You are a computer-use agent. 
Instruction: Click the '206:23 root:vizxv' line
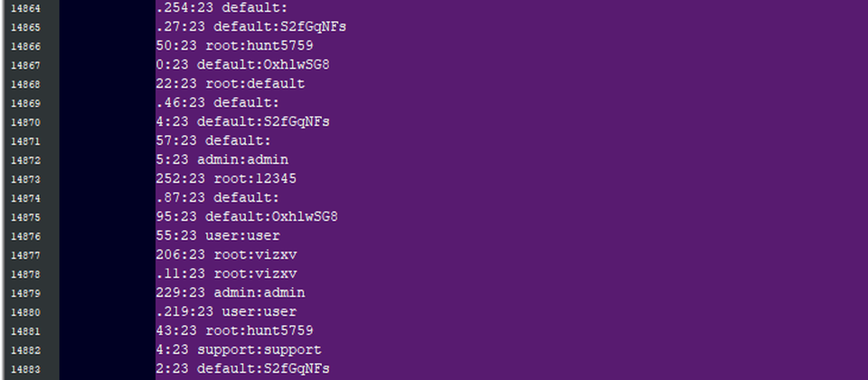(226, 255)
